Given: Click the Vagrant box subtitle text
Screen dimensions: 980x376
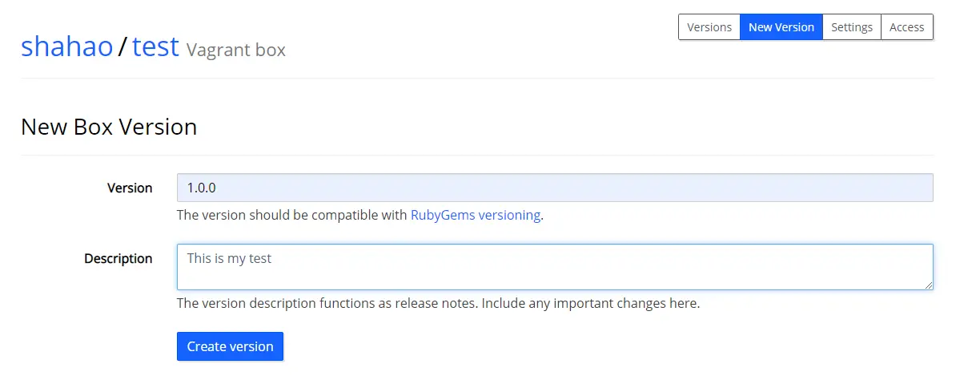Looking at the screenshot, I should [x=236, y=50].
